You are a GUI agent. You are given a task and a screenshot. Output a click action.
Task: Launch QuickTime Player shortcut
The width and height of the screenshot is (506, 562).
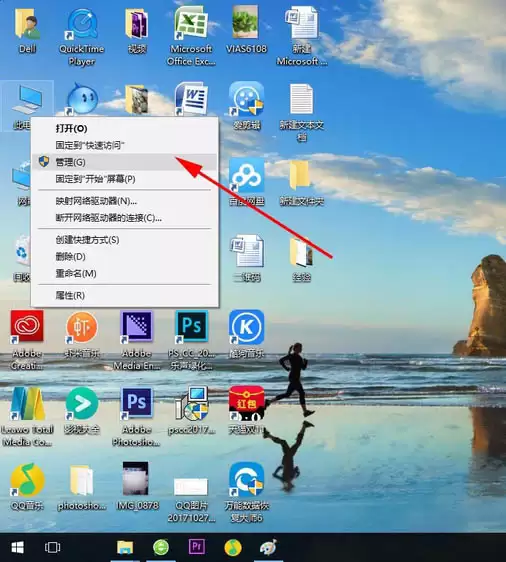point(82,24)
